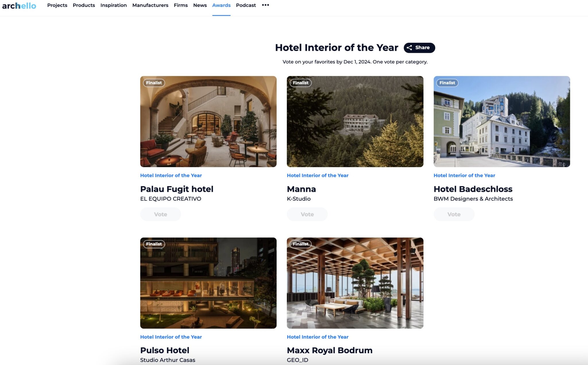Open the Projects menu item
Viewport: 588px width, 365px height.
(x=57, y=5)
